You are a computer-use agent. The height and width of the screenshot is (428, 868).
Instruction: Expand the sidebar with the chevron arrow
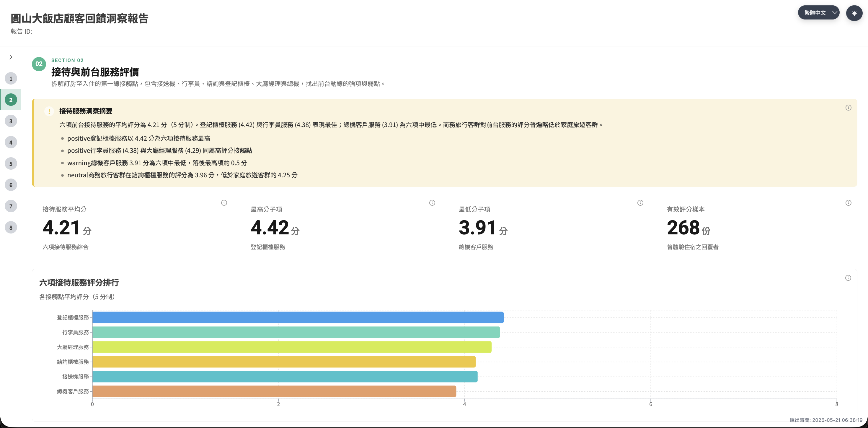tap(11, 57)
